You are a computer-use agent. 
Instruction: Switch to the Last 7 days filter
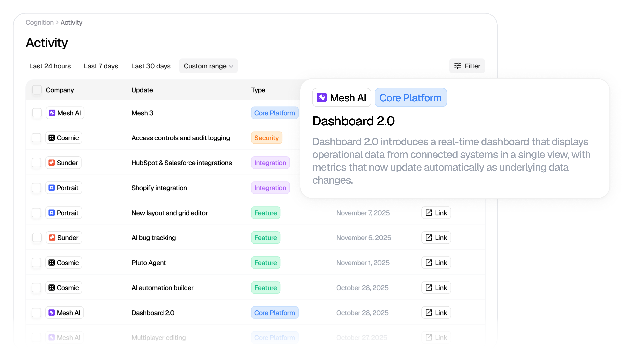click(x=101, y=66)
